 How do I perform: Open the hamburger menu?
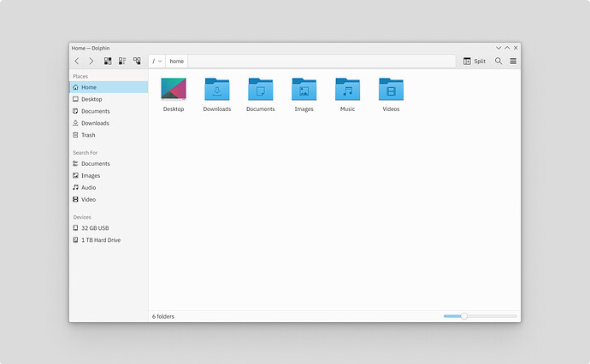(513, 62)
